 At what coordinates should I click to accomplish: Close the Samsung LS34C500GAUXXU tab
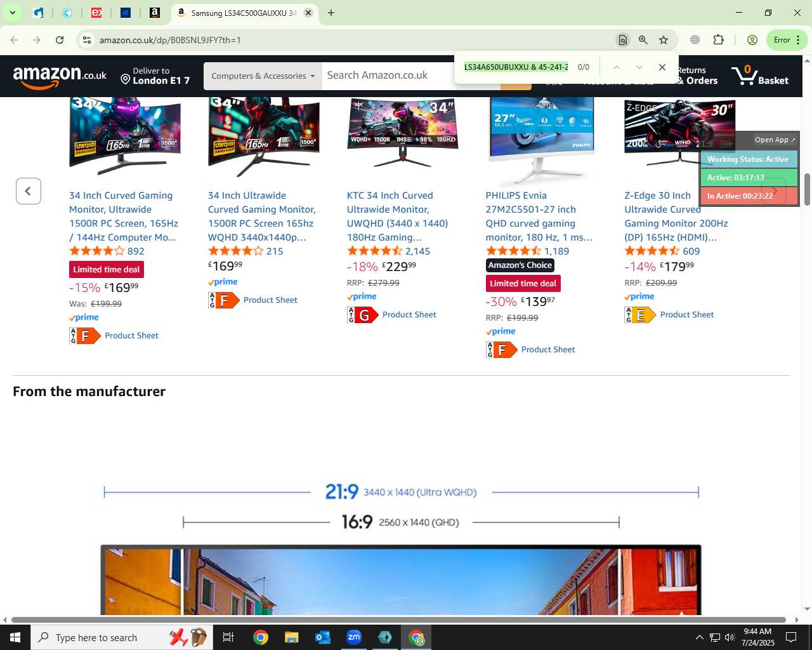[308, 13]
